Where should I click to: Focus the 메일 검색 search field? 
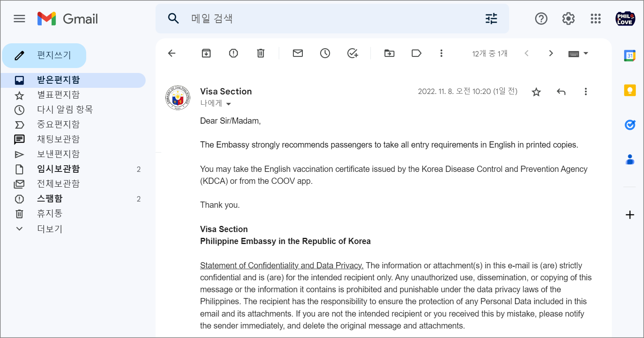pos(332,19)
